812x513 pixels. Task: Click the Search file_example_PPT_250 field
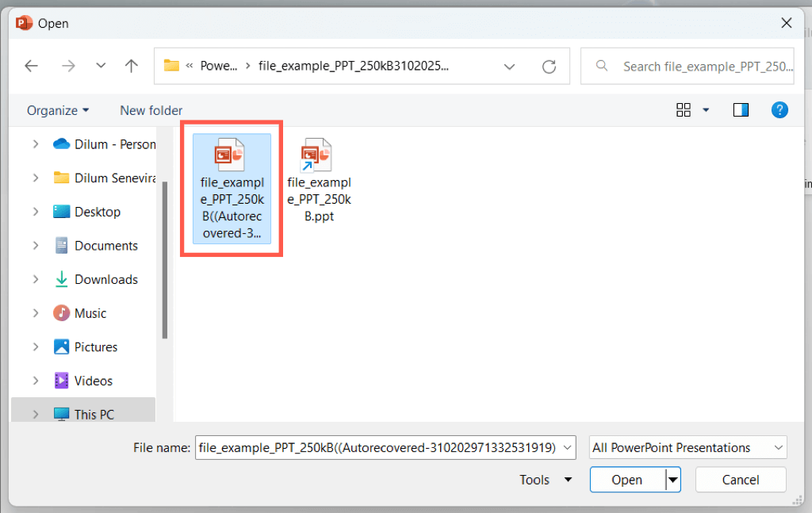[x=688, y=67]
